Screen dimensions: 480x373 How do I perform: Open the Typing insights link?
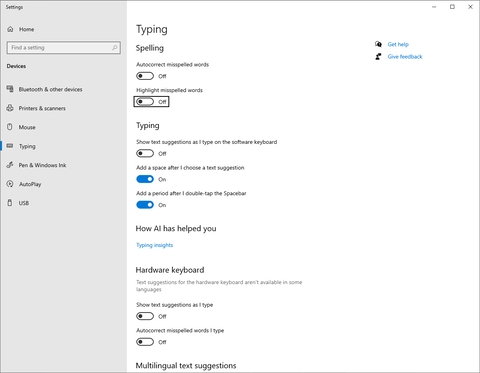pyautogui.click(x=155, y=245)
